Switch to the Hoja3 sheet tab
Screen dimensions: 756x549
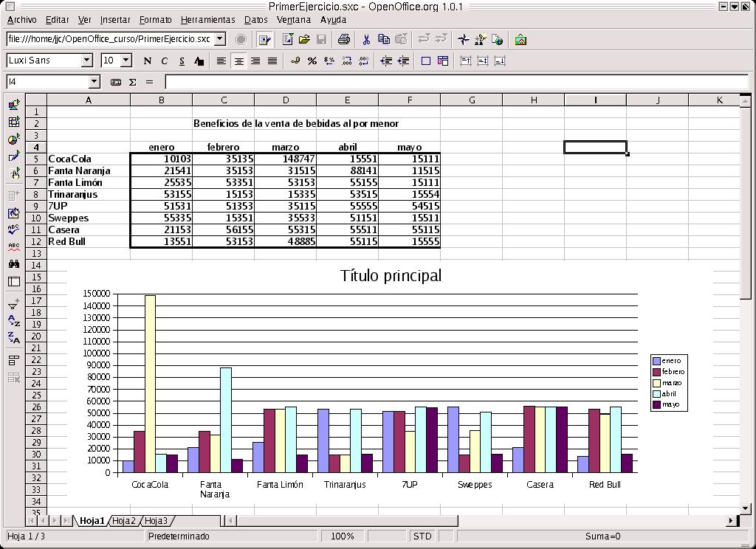pyautogui.click(x=157, y=521)
